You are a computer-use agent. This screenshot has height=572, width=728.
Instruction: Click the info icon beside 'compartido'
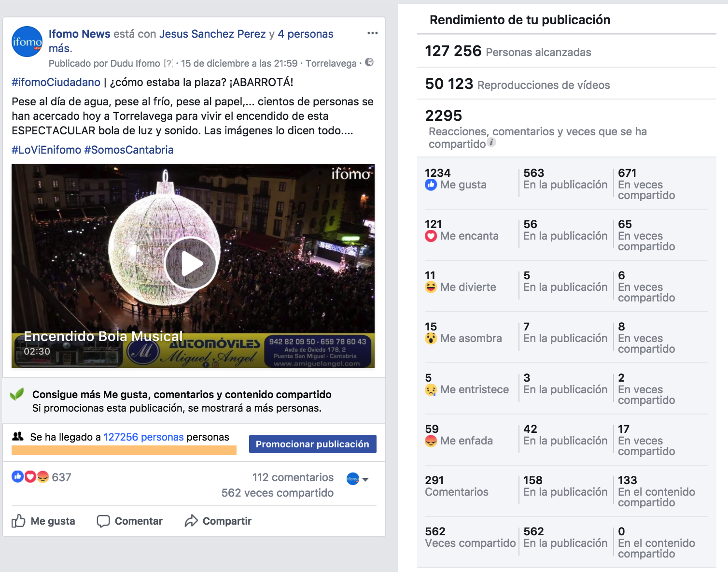click(491, 142)
